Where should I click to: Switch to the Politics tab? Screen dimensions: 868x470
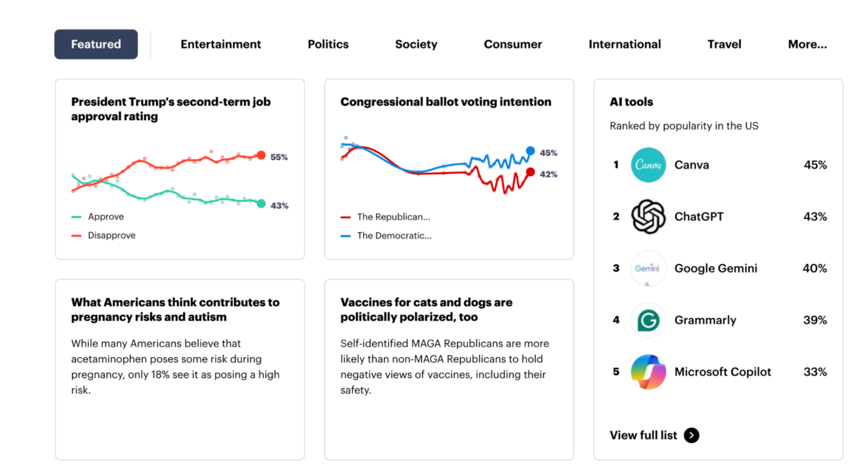point(328,44)
